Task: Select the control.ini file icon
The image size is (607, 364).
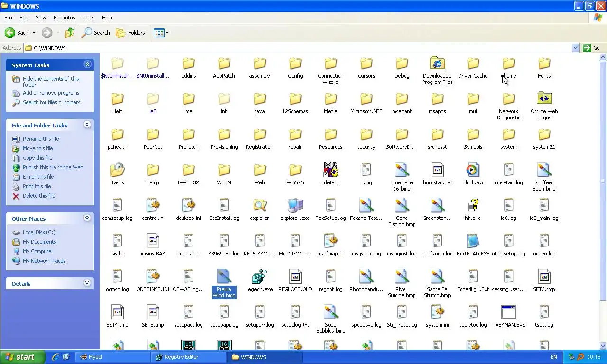Action: (x=153, y=205)
